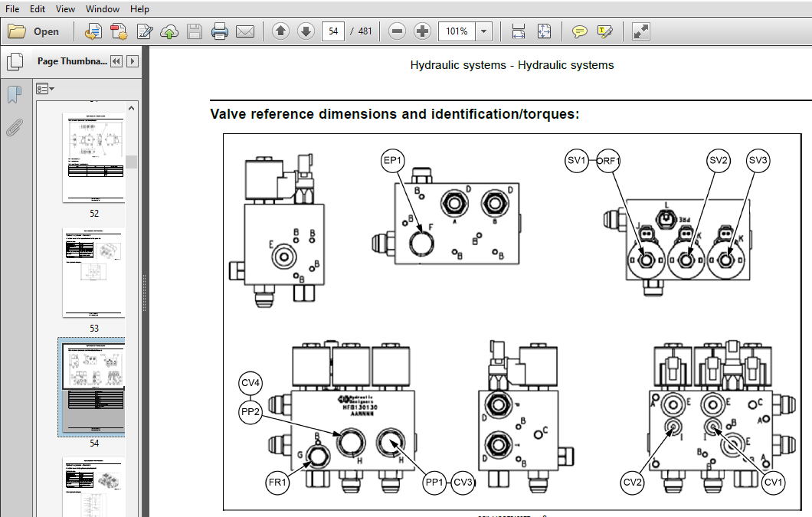Go to the next page arrow
The width and height of the screenshot is (812, 517).
click(306, 31)
